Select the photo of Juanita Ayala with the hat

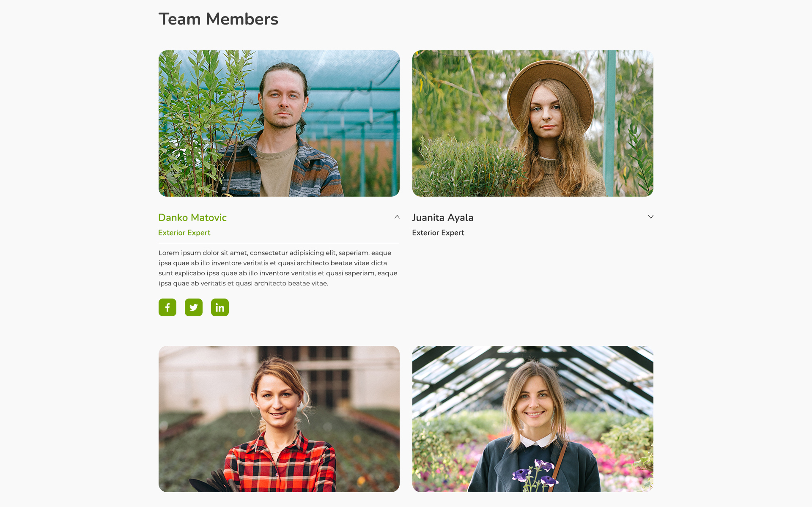click(x=533, y=123)
